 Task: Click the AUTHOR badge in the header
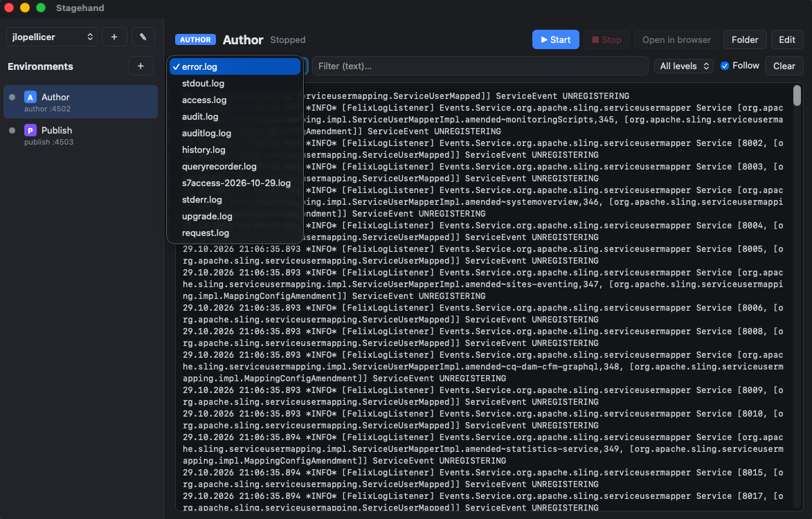195,40
